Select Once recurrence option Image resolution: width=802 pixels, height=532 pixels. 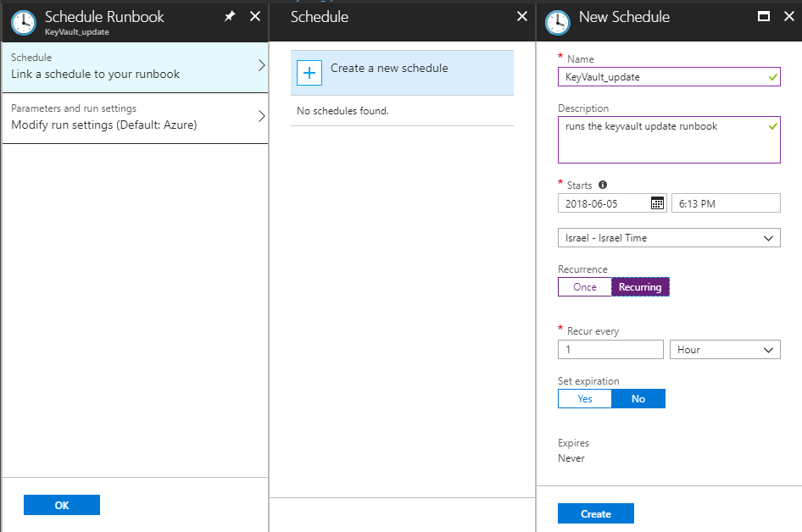tap(585, 286)
